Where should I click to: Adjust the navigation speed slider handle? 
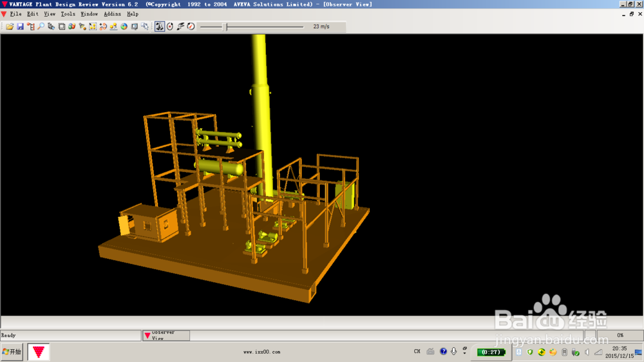click(x=226, y=26)
